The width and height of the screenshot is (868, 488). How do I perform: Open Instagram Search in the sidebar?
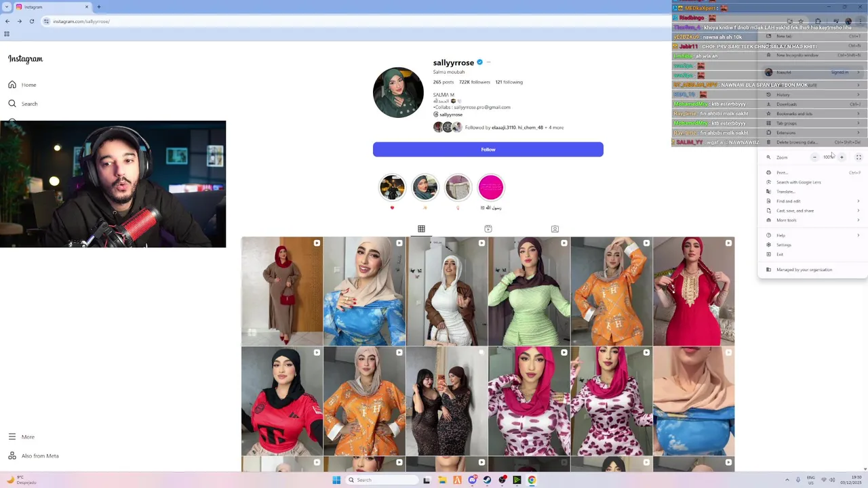(x=23, y=104)
